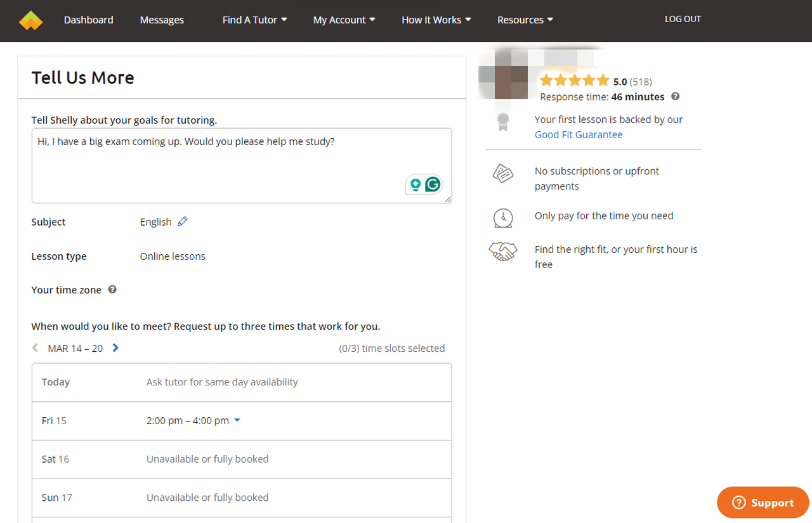Image resolution: width=812 pixels, height=523 pixels.
Task: Click the tutor's blurred profile photo
Action: click(504, 75)
